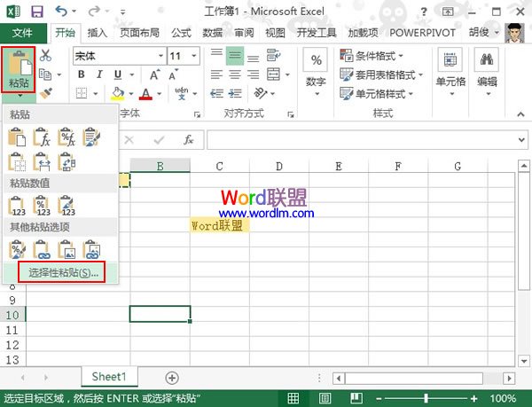Increase font size with large A
Viewport: 532px width, 407px height.
point(154,74)
